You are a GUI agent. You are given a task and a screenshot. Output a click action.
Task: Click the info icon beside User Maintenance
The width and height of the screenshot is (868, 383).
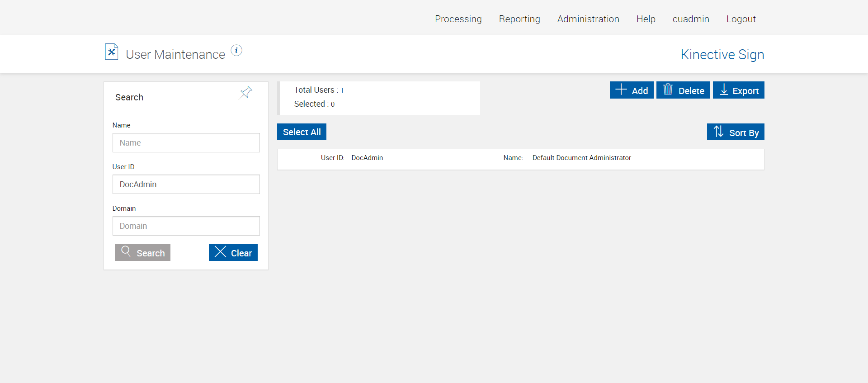tap(236, 51)
